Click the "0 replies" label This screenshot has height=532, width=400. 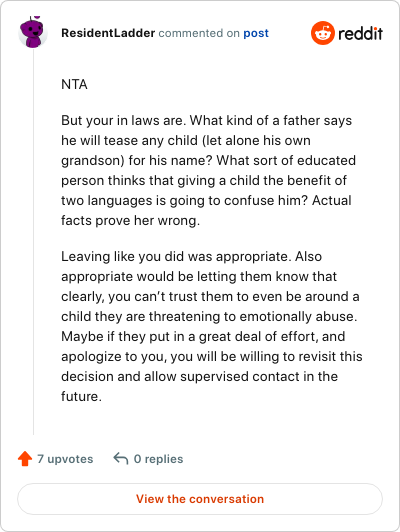158,459
